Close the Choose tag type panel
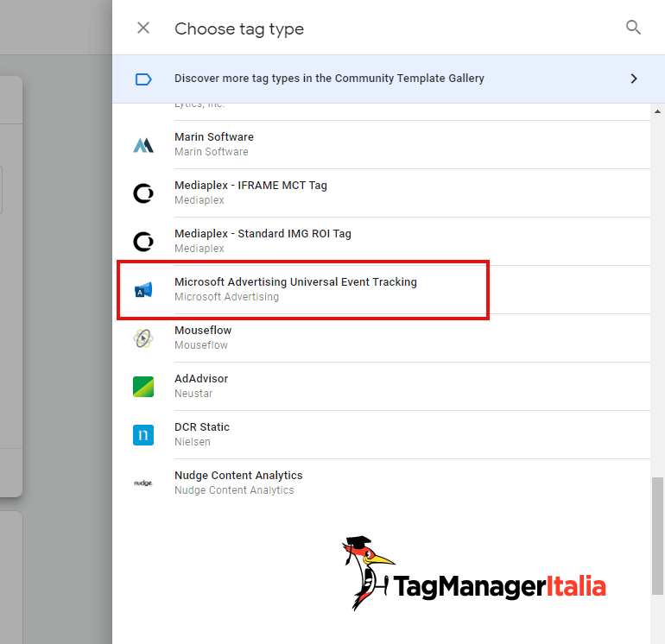Viewport: 665px width, 644px height. (x=143, y=28)
